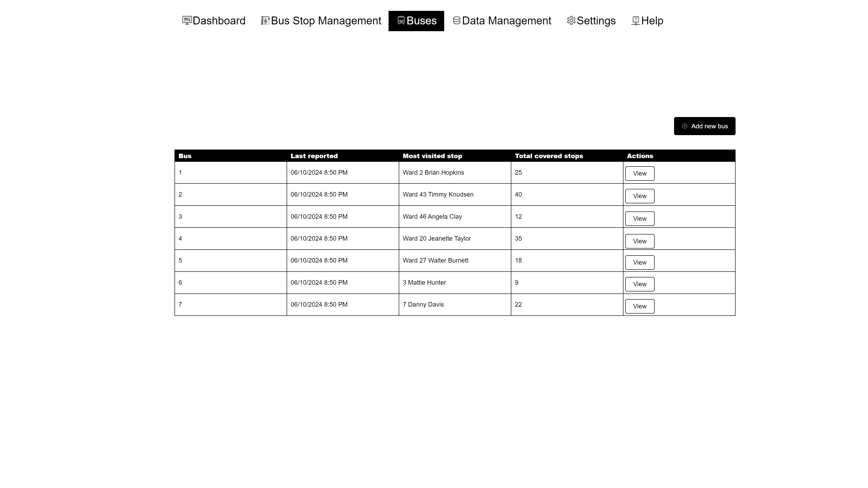The width and height of the screenshot is (868, 488).
Task: Click the bus icon in Buses tab
Action: (401, 21)
